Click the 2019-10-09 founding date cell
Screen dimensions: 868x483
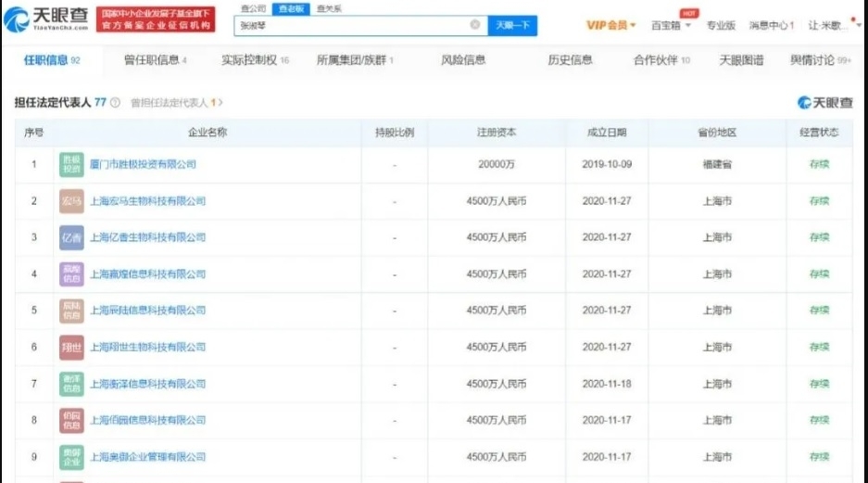pos(607,164)
